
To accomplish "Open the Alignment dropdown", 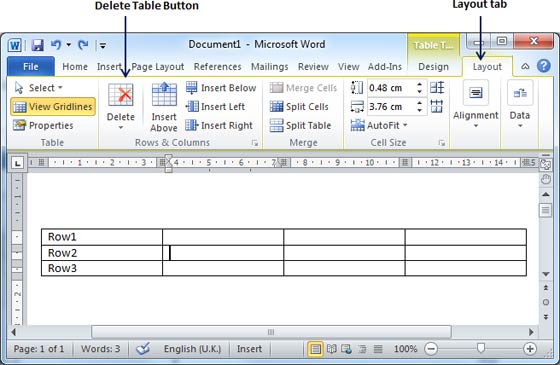I will [476, 126].
